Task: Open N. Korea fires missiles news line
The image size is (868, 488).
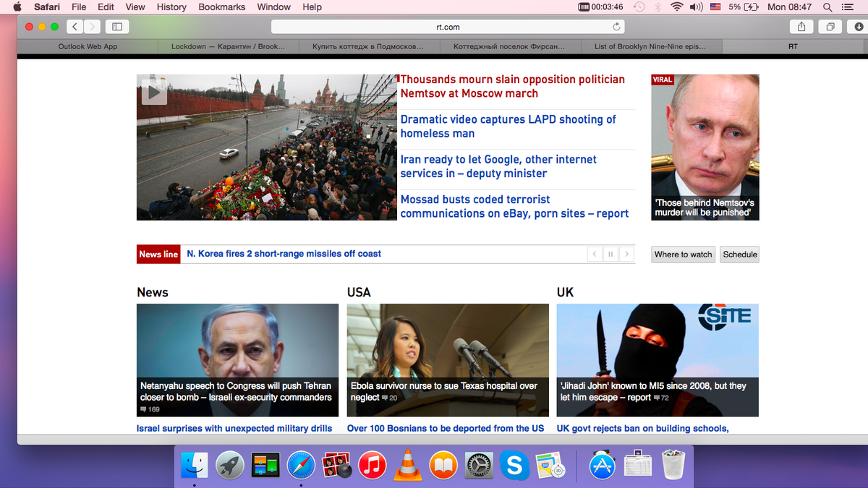Action: (284, 254)
